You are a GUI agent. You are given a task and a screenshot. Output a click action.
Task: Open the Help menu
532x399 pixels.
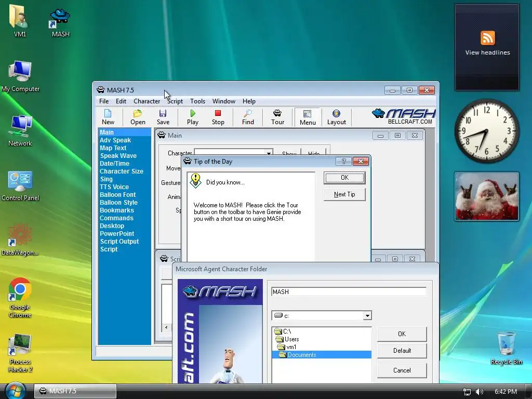(x=249, y=101)
